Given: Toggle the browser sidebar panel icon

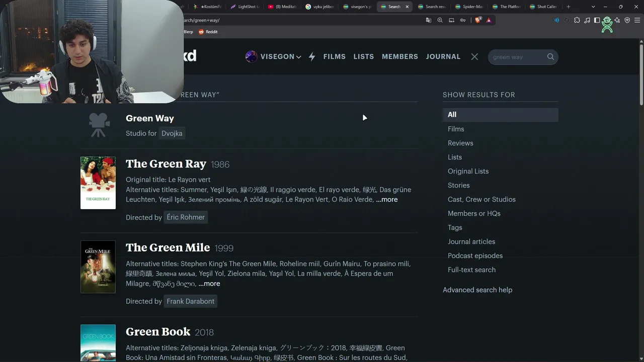Looking at the screenshot, I should [597, 20].
